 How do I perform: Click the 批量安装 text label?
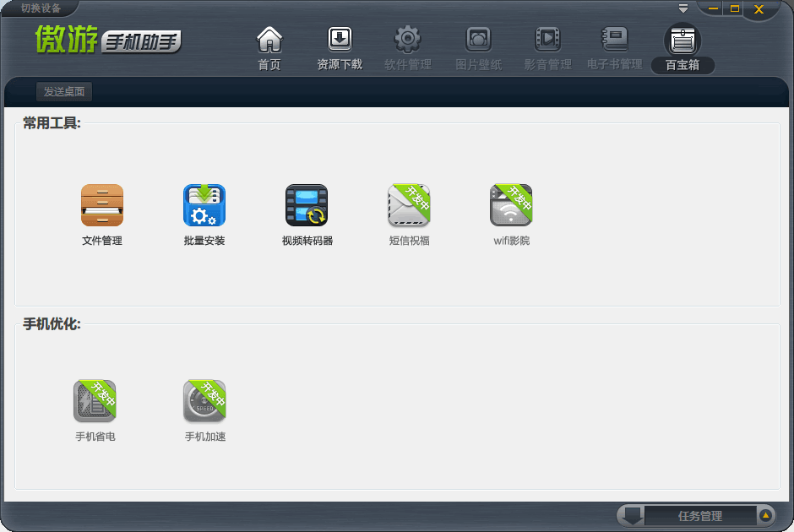click(204, 241)
